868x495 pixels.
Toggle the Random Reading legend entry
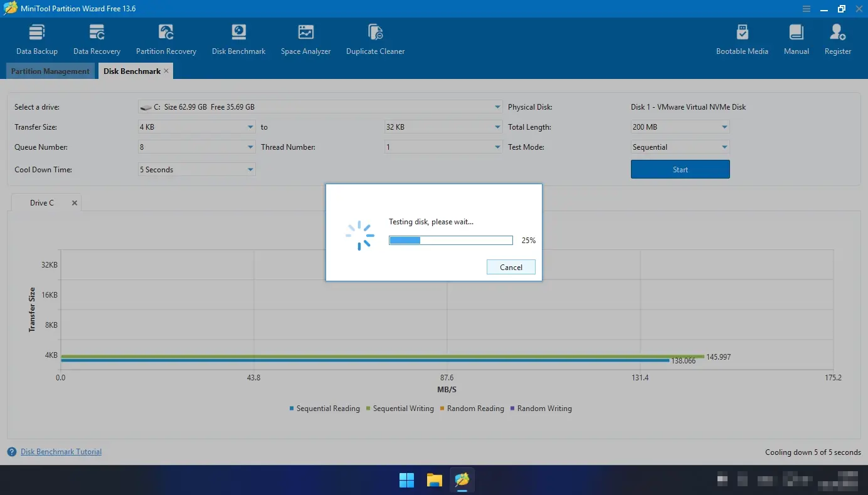pyautogui.click(x=472, y=409)
